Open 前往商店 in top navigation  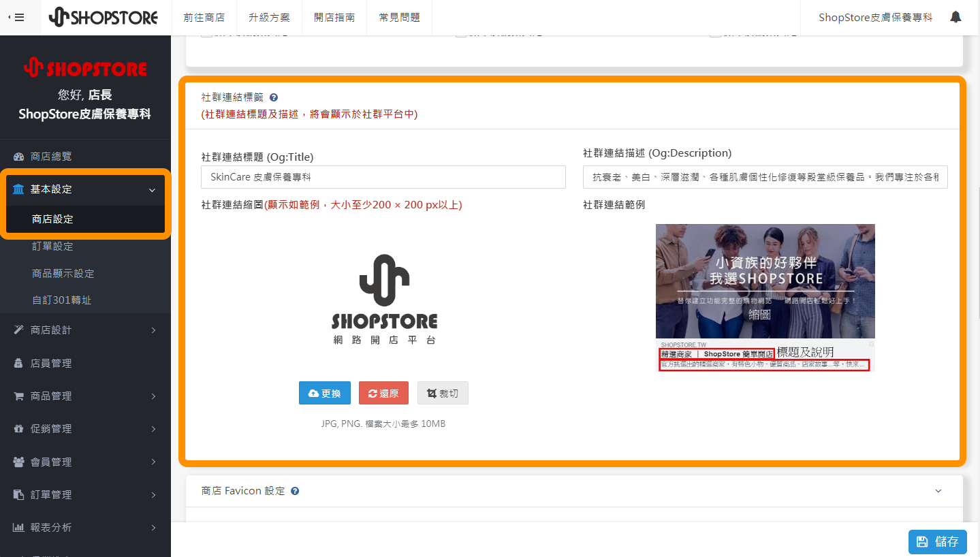204,18
